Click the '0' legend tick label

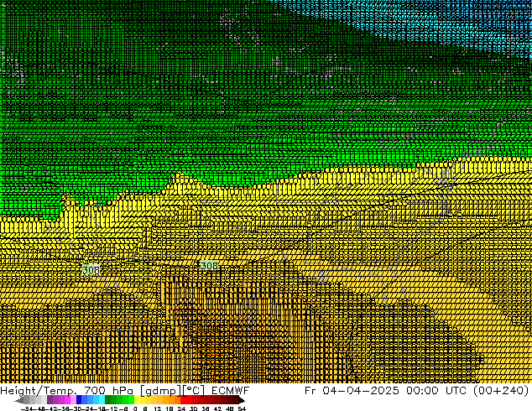pyautogui.click(x=135, y=408)
